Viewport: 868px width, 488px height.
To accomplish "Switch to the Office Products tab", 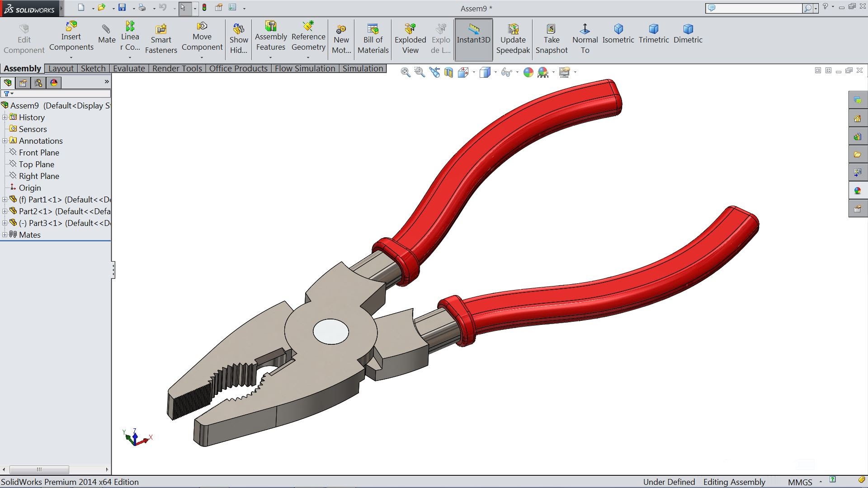I will (x=238, y=69).
